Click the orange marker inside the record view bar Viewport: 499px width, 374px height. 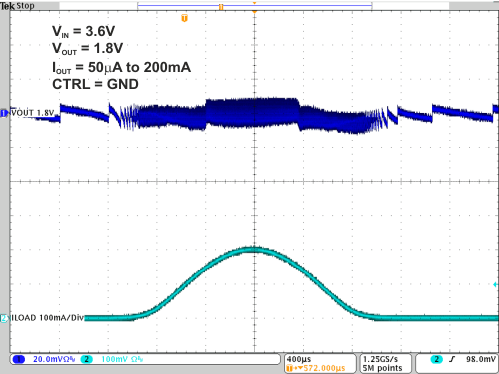221,7
